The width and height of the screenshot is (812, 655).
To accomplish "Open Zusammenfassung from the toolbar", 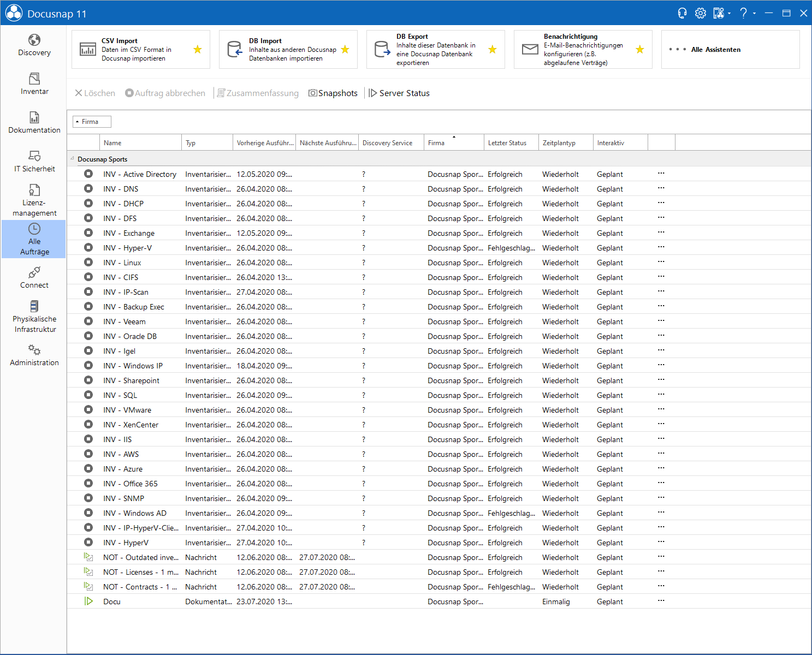I will click(258, 93).
